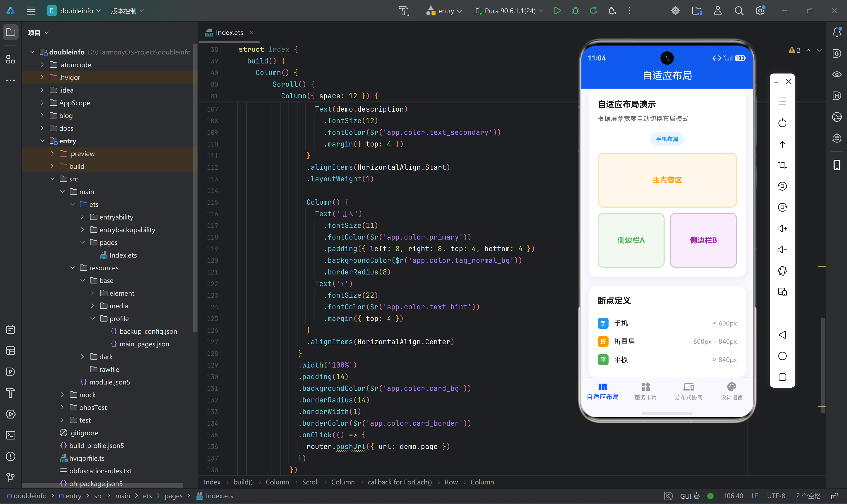The width and height of the screenshot is (847, 504).
Task: Open the search magnifier in toolbar
Action: pyautogui.click(x=738, y=11)
